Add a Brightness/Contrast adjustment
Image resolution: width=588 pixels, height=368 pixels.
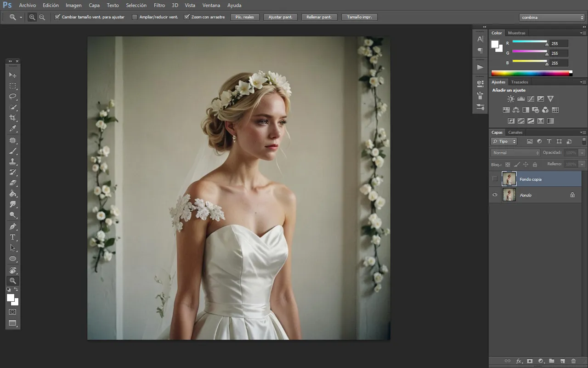pyautogui.click(x=511, y=99)
